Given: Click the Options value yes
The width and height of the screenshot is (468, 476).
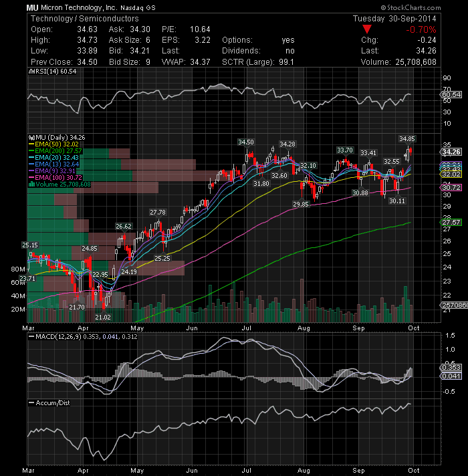Looking at the screenshot, I should pos(287,40).
